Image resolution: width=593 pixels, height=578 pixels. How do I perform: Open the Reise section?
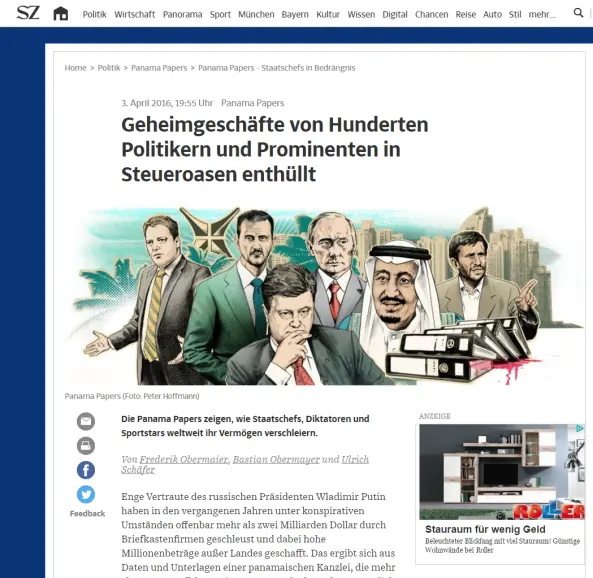(466, 14)
